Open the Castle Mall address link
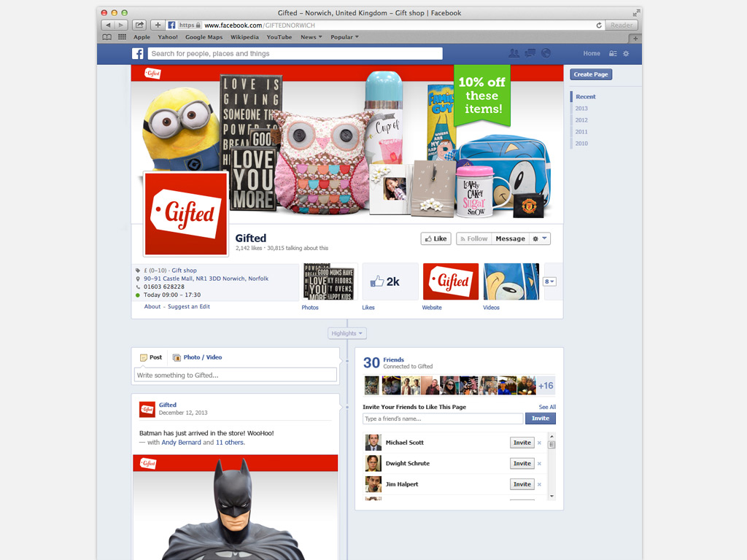 [206, 279]
